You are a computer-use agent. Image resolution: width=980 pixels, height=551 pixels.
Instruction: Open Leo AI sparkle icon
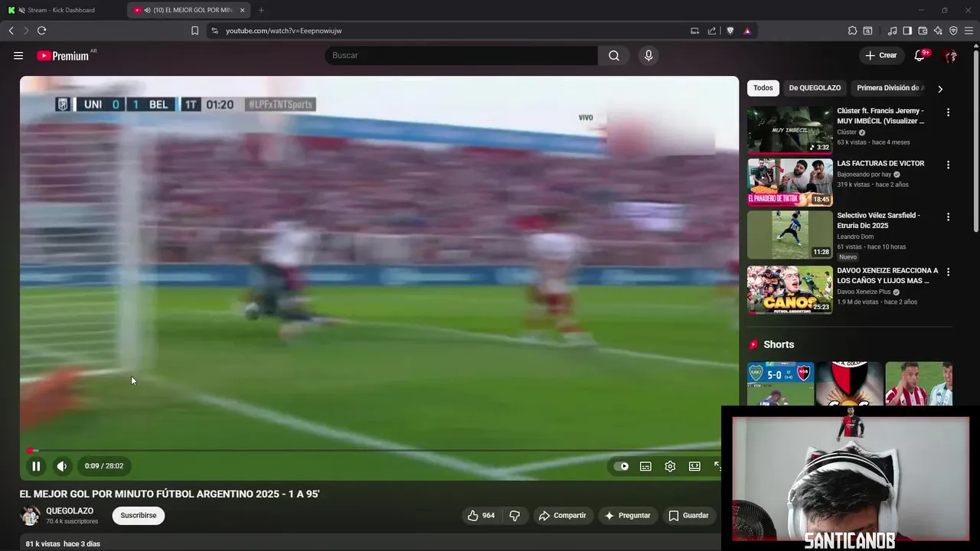tap(938, 31)
